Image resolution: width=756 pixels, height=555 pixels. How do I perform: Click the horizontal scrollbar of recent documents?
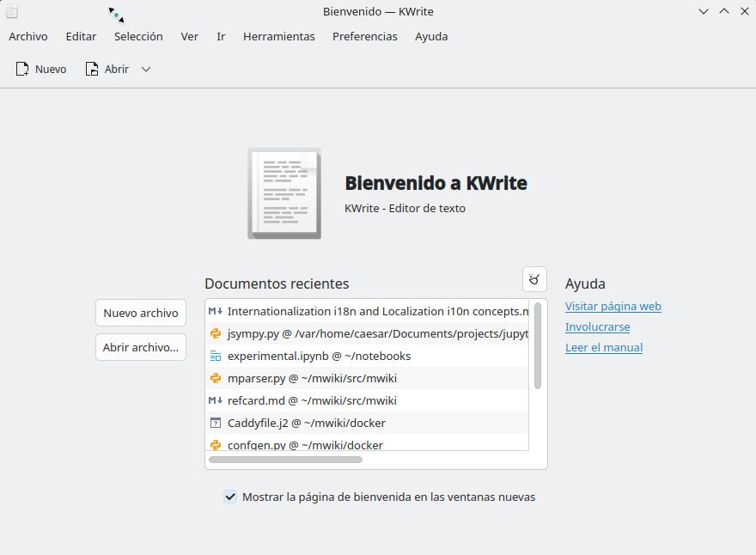pyautogui.click(x=285, y=460)
